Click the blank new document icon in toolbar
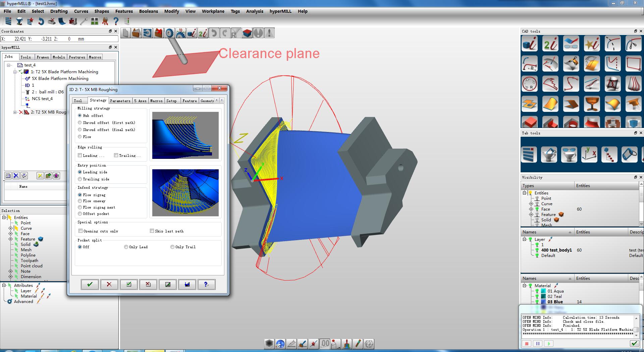The height and width of the screenshot is (352, 644). pos(125,33)
